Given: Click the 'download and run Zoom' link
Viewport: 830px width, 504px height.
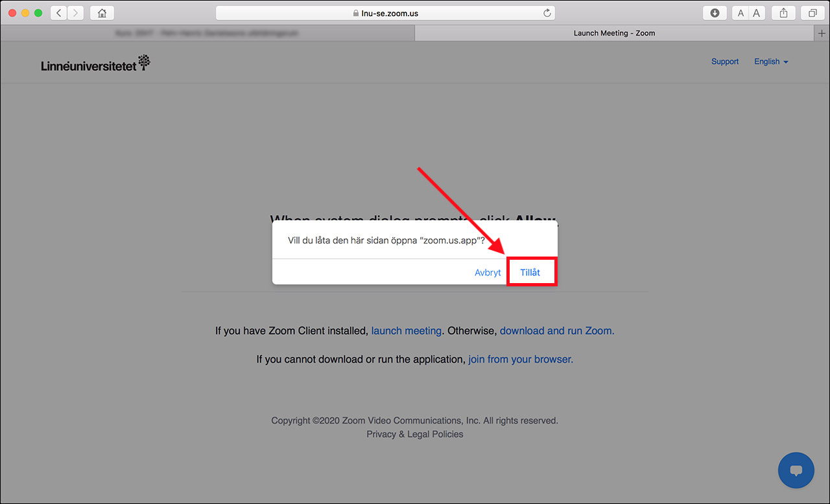Looking at the screenshot, I should coord(556,330).
